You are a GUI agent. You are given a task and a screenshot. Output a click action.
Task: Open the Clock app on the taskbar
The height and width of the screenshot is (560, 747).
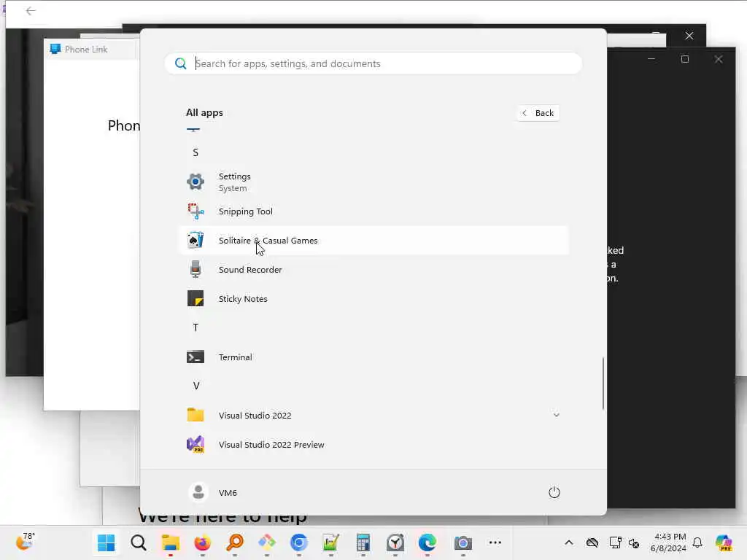pos(395,542)
